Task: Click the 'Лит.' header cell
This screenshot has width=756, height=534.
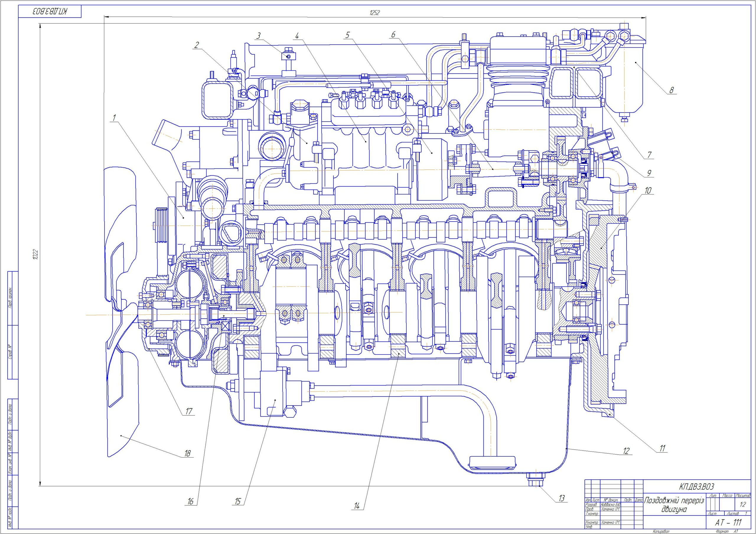Action: point(713,496)
